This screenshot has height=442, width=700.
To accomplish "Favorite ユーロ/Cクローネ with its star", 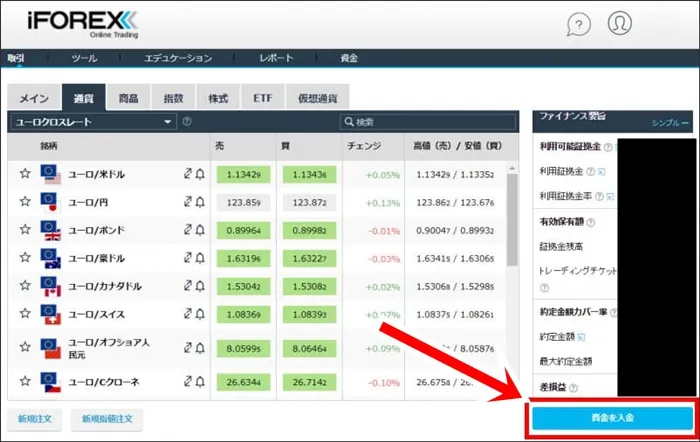I will [x=25, y=381].
